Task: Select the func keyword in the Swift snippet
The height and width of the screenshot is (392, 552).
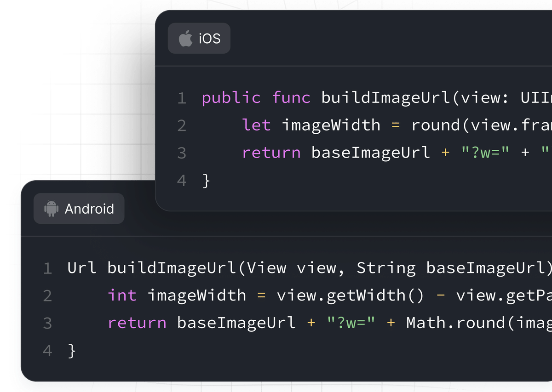Action: click(x=293, y=98)
